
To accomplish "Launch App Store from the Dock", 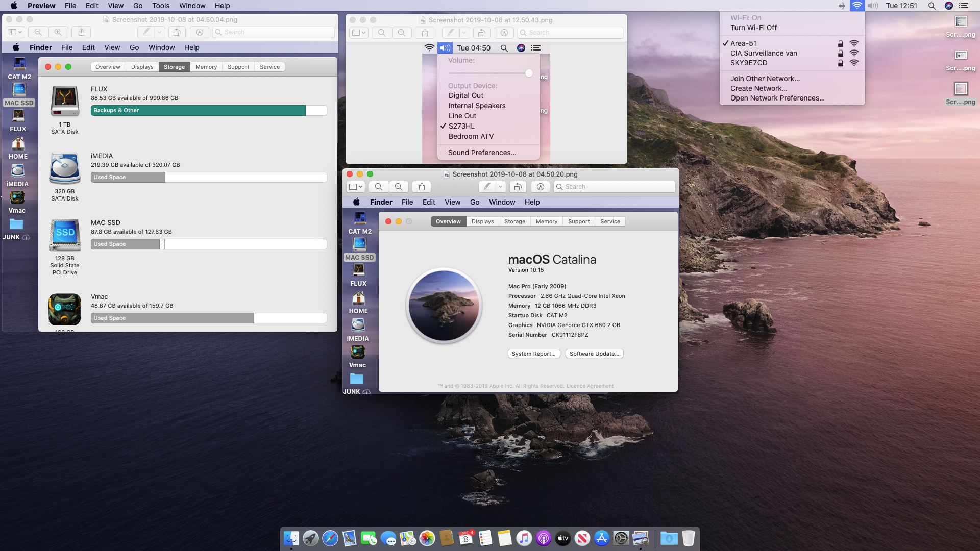I will point(602,538).
